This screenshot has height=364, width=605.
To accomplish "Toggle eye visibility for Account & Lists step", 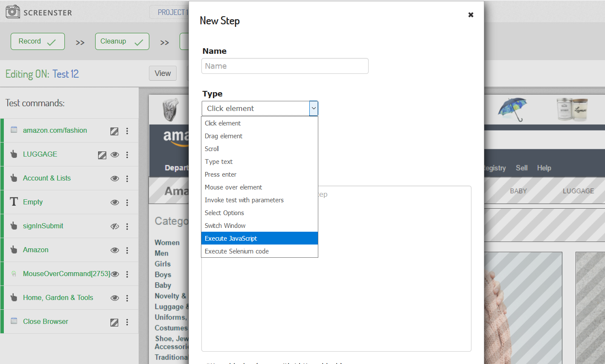I will (115, 179).
